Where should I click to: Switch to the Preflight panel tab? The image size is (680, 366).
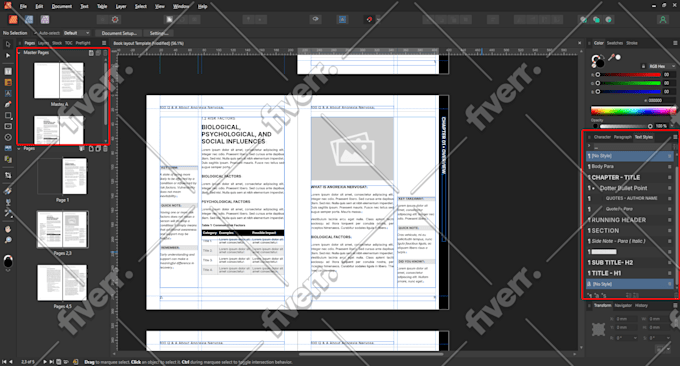click(83, 43)
